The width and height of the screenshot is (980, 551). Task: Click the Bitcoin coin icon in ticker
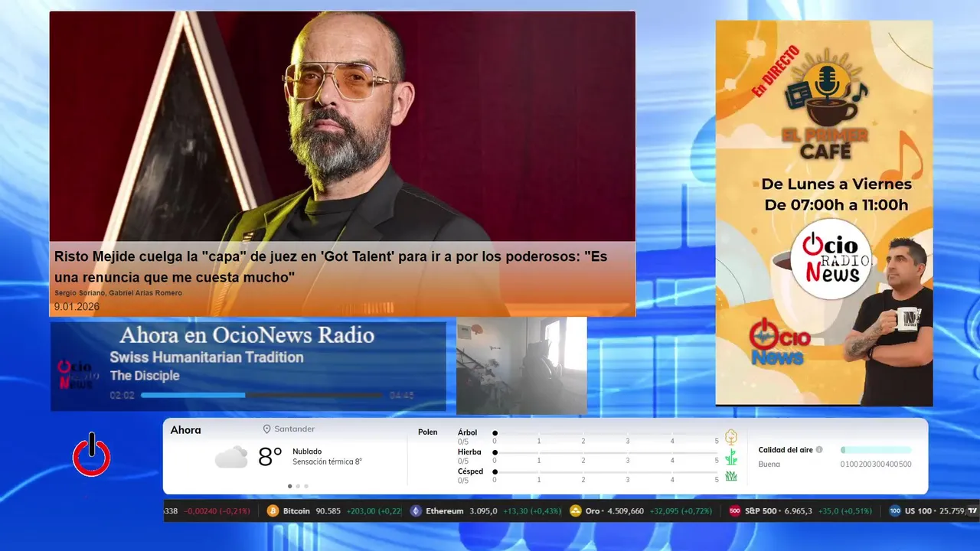[x=273, y=511]
